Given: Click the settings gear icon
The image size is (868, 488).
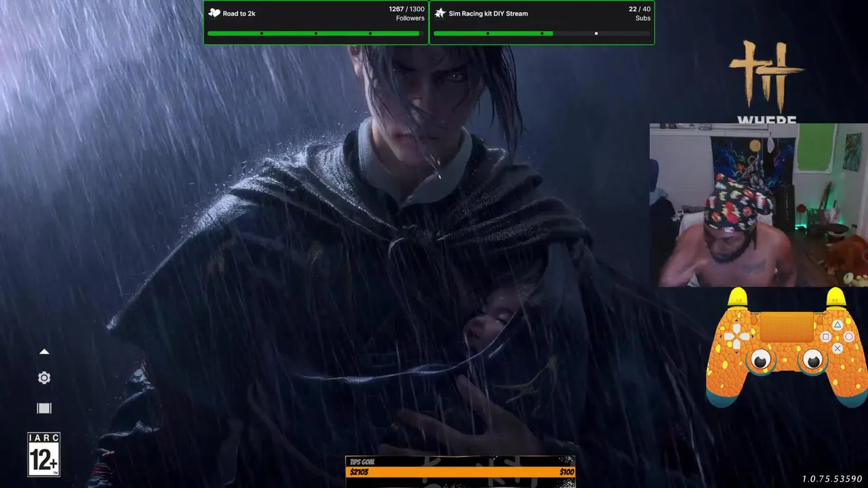Looking at the screenshot, I should [44, 378].
